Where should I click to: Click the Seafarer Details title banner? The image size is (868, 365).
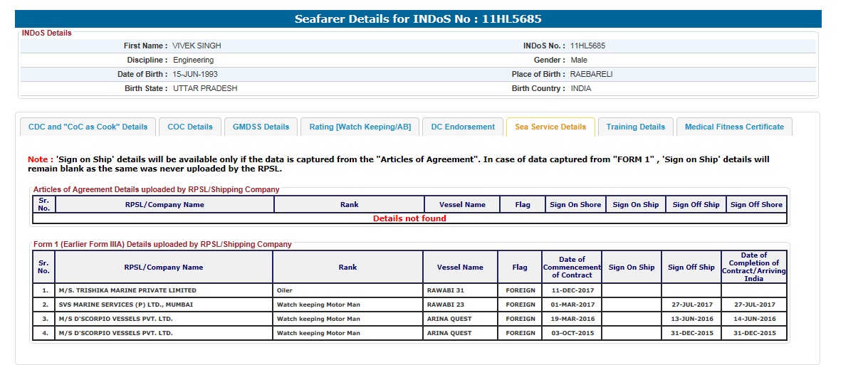418,19
